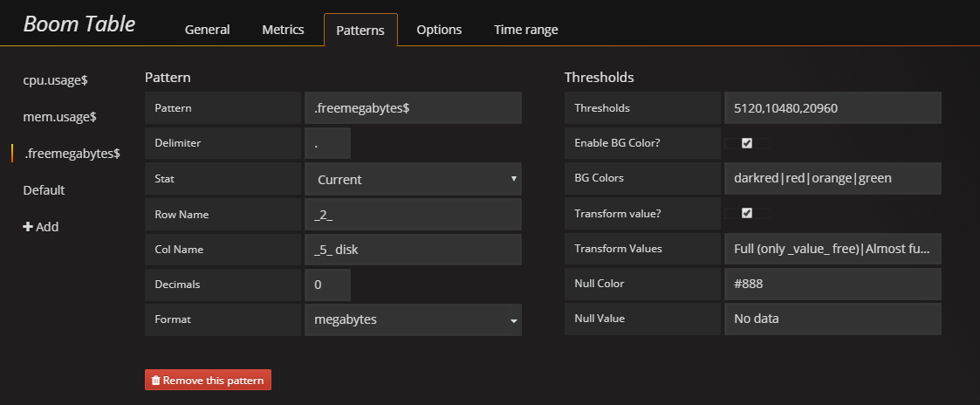Expand the Format dropdown showing megabytes
This screenshot has width=980, height=405.
(x=413, y=319)
